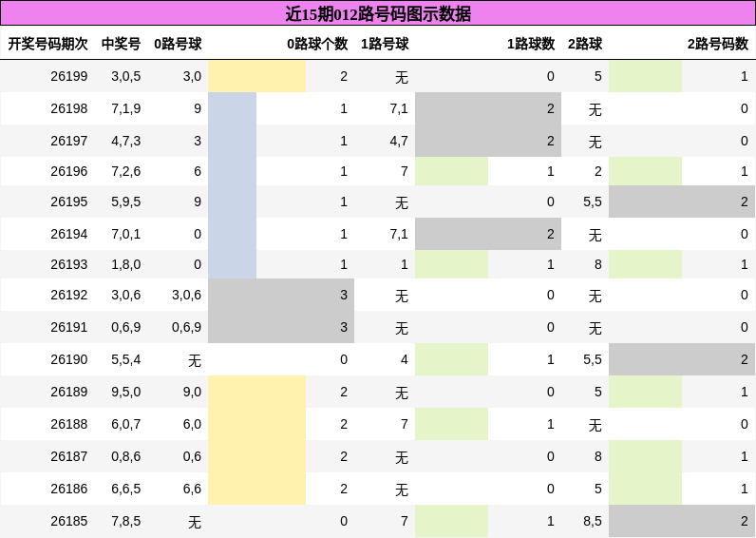Viewport: 756px width, 538px height.
Task: Select issue number 26190
Action: click(69, 359)
